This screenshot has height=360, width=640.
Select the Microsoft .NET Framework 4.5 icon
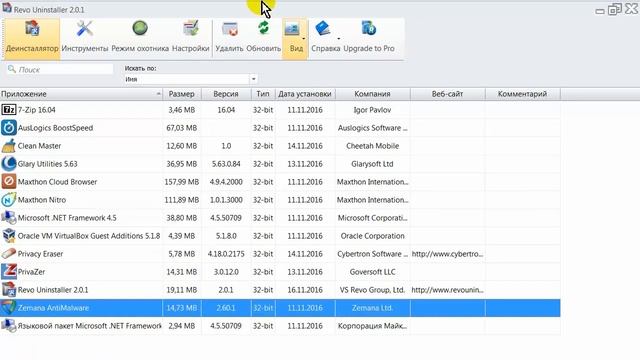pos(9,218)
